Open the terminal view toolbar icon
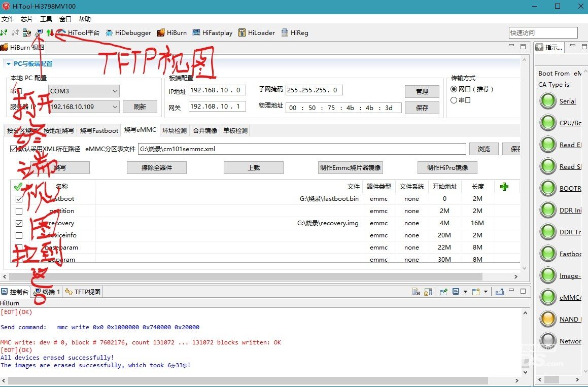Viewport: 588px width, 387px height. click(x=39, y=32)
